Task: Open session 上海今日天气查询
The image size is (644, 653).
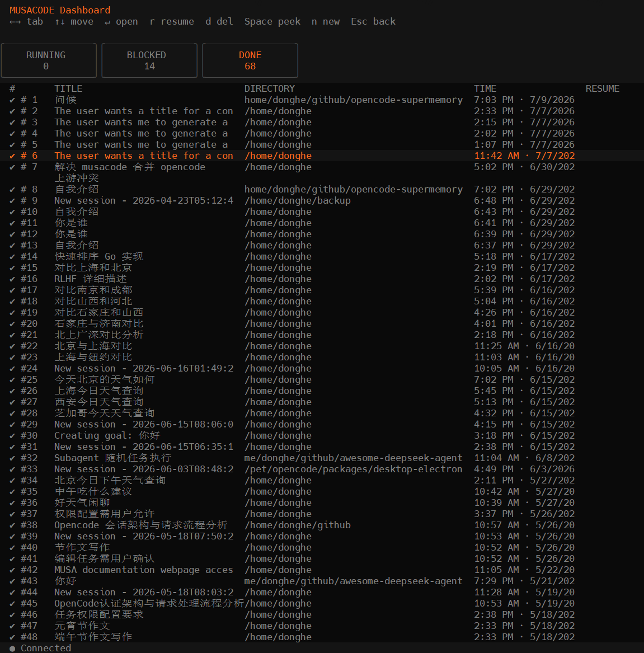Action: click(x=322, y=391)
